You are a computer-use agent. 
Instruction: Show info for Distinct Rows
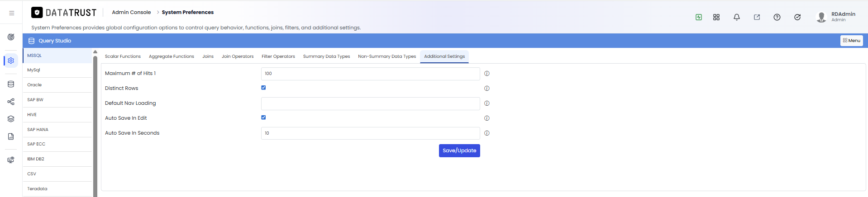click(487, 89)
